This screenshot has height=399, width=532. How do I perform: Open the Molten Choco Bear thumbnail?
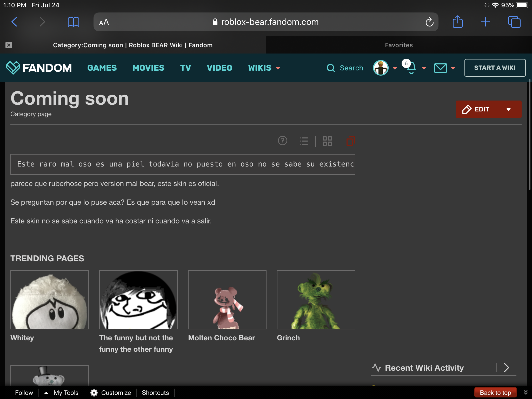(x=227, y=300)
